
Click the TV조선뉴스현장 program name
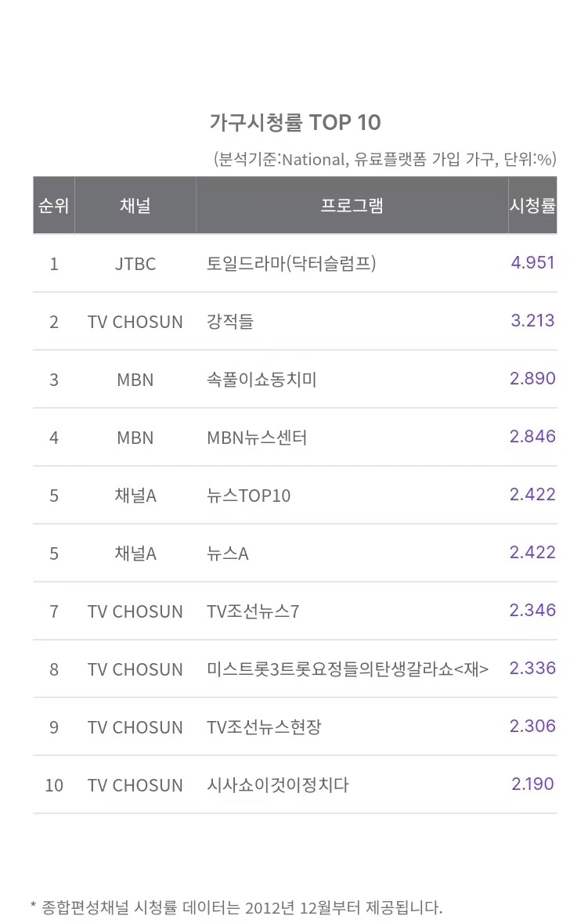point(265,727)
